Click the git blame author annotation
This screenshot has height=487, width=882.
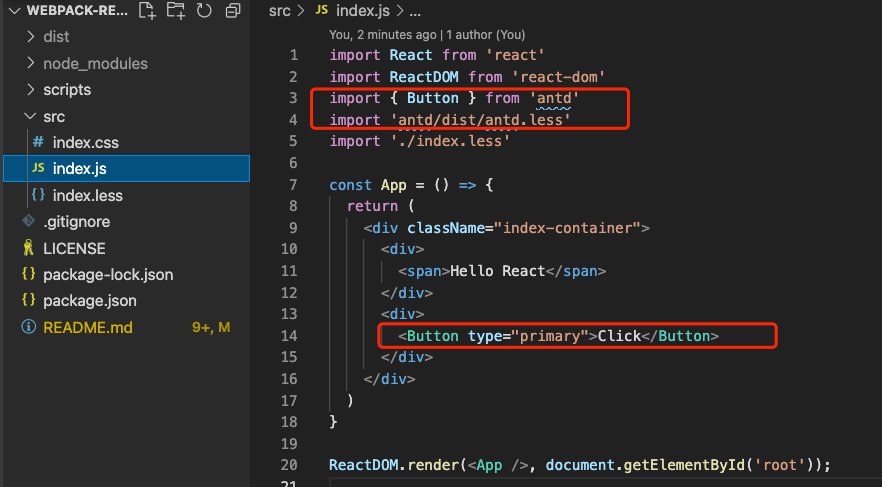pos(427,35)
